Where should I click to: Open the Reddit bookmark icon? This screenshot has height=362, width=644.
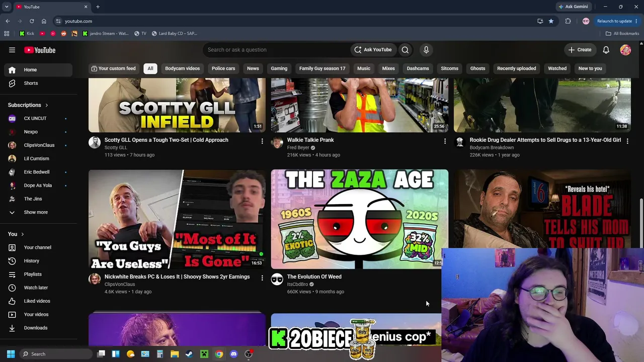click(64, 34)
